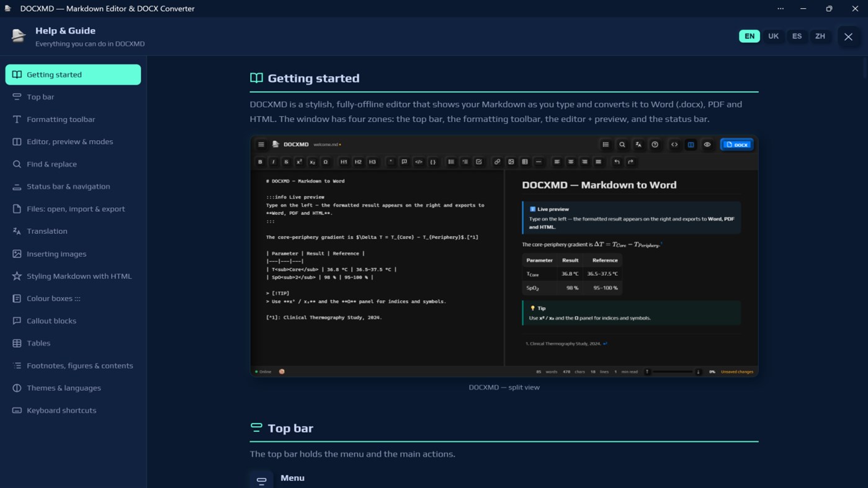
Task: Click 'The top bar holds the menu' sentence
Action: [x=352, y=454]
